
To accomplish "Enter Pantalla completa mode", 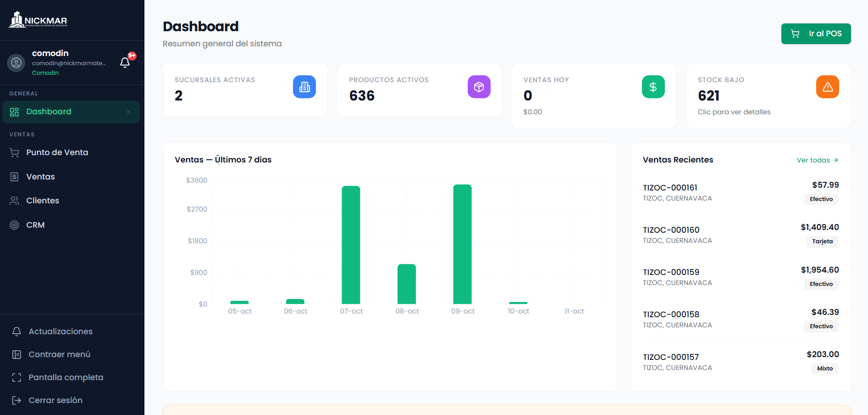I will coord(72,377).
